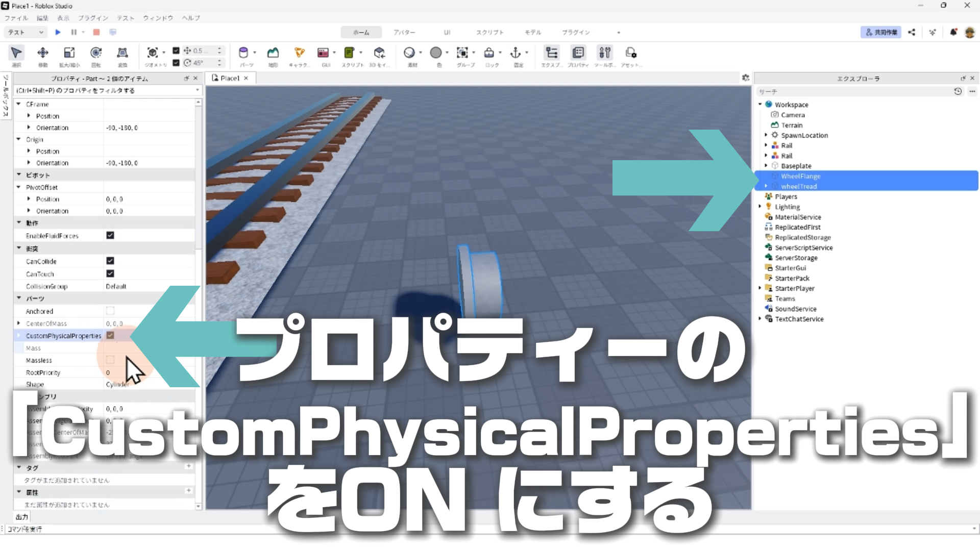Screen dimensions: 980x551
Task: Click the Terrain editor icon
Action: tap(273, 53)
